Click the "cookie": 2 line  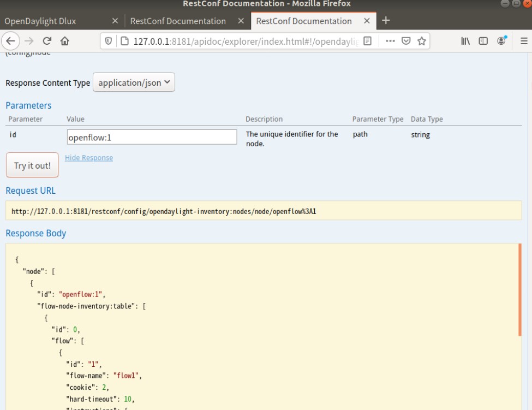[x=87, y=387]
